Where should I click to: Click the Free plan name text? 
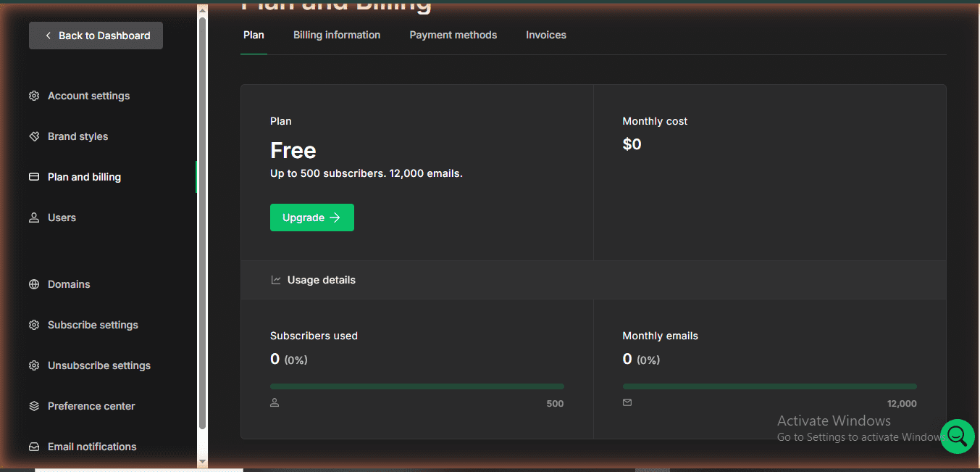click(293, 150)
